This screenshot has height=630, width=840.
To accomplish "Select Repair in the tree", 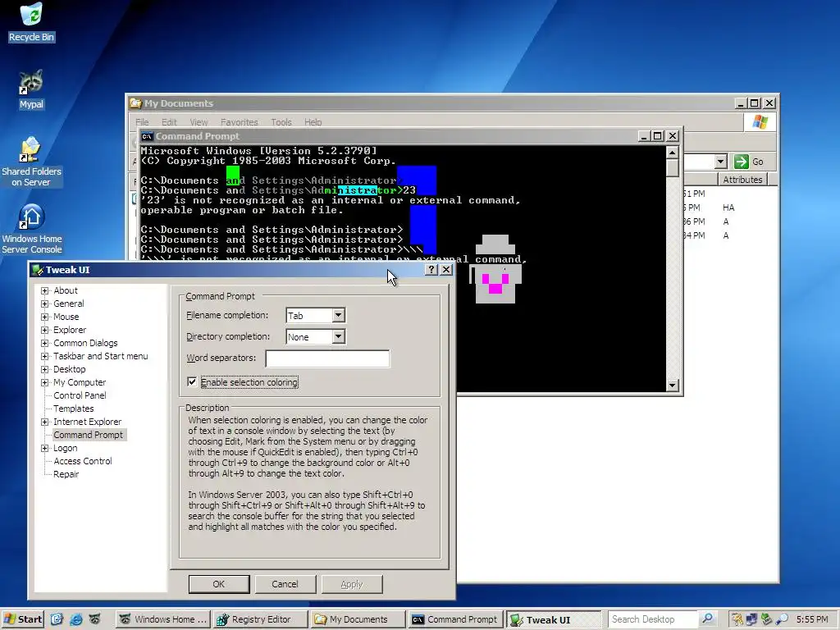I will (66, 474).
